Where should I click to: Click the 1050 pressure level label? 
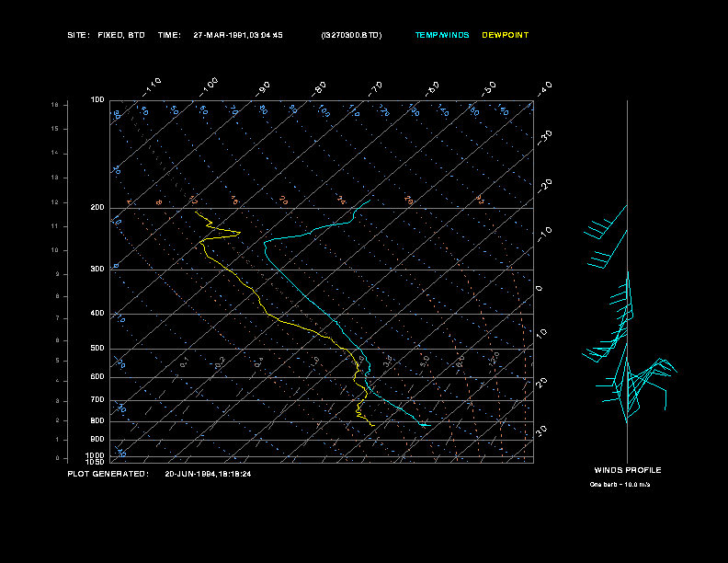point(96,462)
